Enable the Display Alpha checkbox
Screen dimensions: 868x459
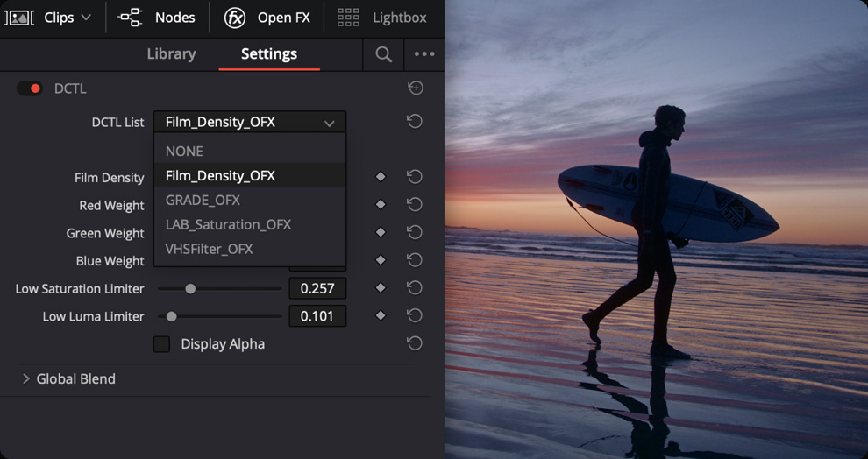[161, 344]
